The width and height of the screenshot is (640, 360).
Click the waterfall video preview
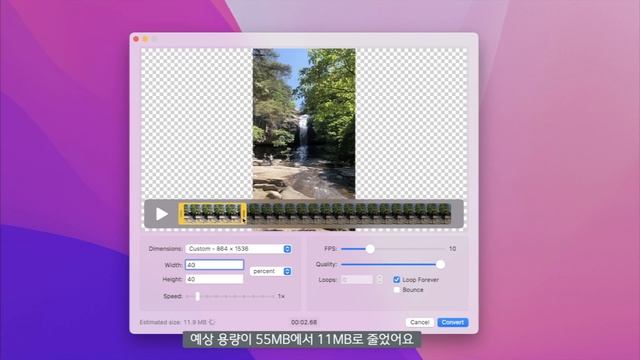pos(304,124)
